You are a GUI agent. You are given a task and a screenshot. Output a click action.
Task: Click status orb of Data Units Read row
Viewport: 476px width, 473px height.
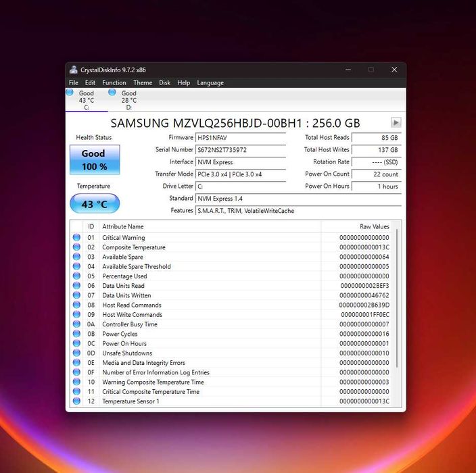76,286
